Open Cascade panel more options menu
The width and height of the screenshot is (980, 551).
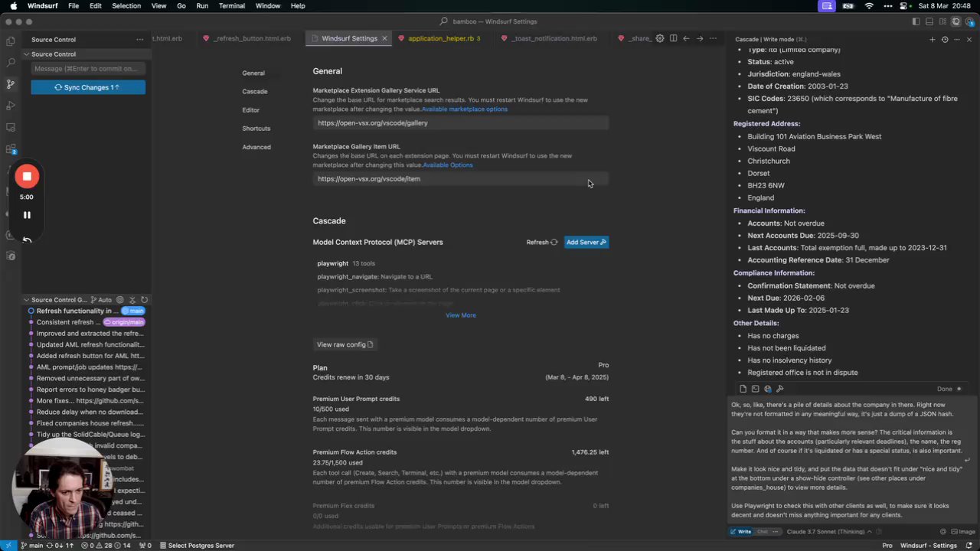pos(957,39)
